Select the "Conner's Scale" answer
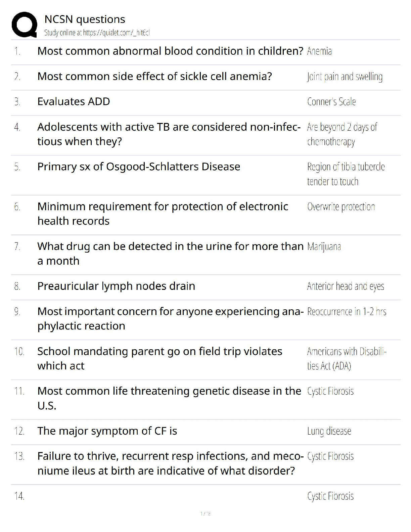Screen dimensions: 411x532 pos(331,102)
